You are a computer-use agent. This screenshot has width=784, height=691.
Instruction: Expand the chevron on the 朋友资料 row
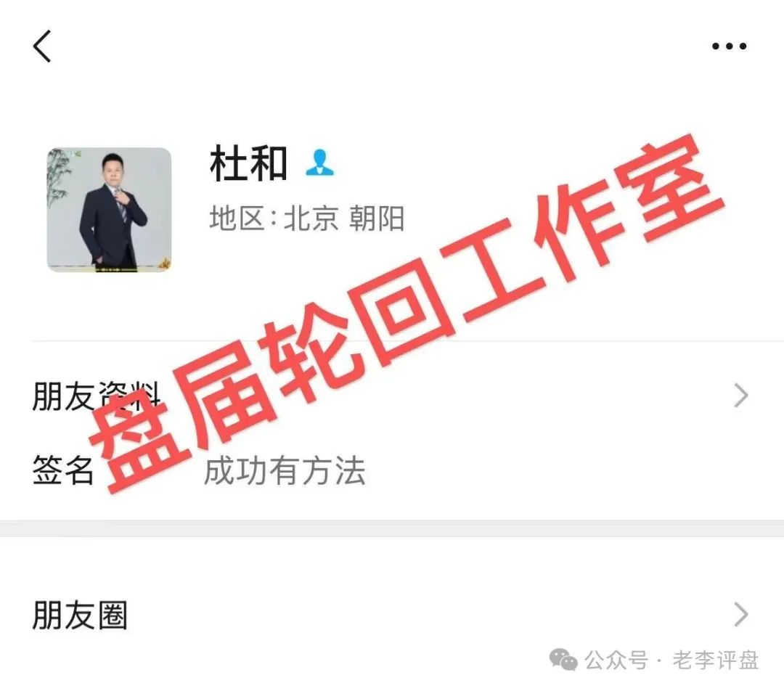point(741,396)
